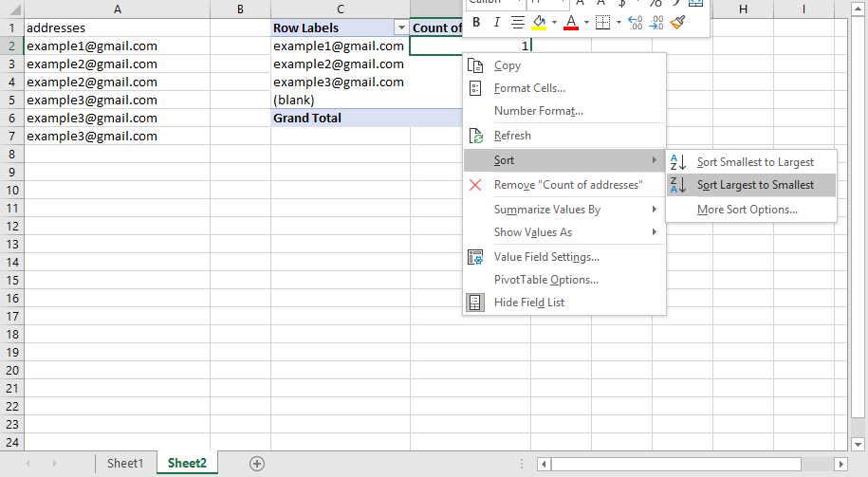Click the red X remove icon

coord(475,185)
